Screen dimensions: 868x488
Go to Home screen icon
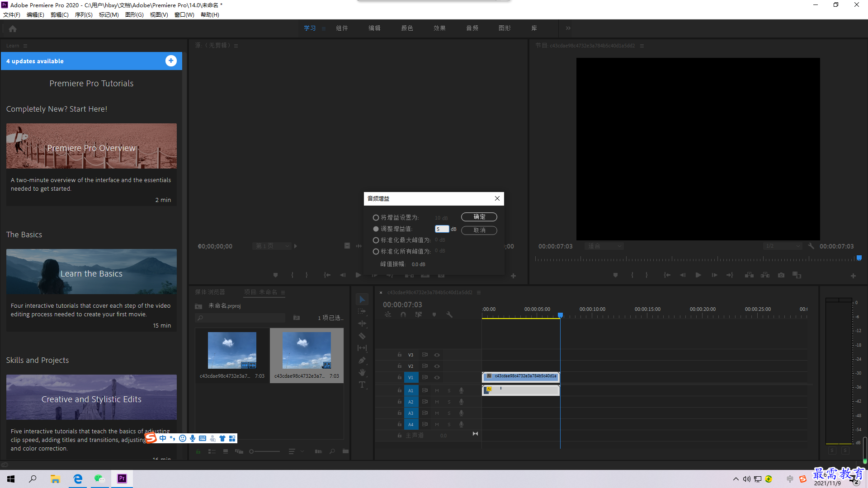tap(13, 29)
